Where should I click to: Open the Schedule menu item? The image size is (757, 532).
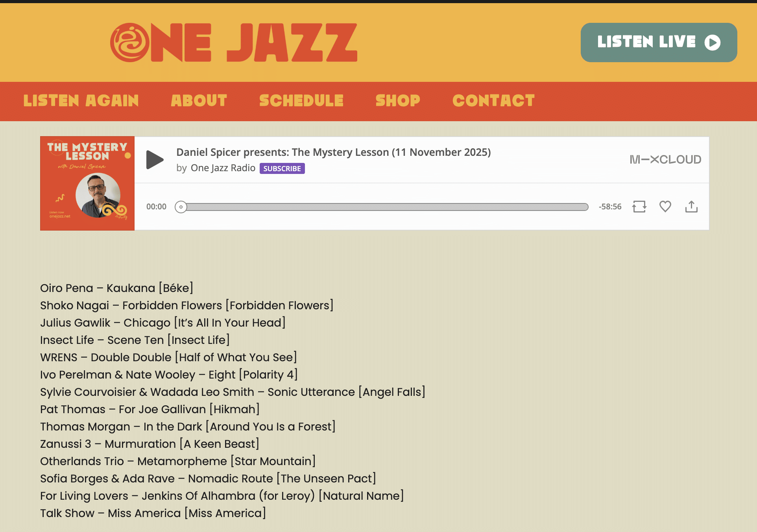(x=301, y=101)
